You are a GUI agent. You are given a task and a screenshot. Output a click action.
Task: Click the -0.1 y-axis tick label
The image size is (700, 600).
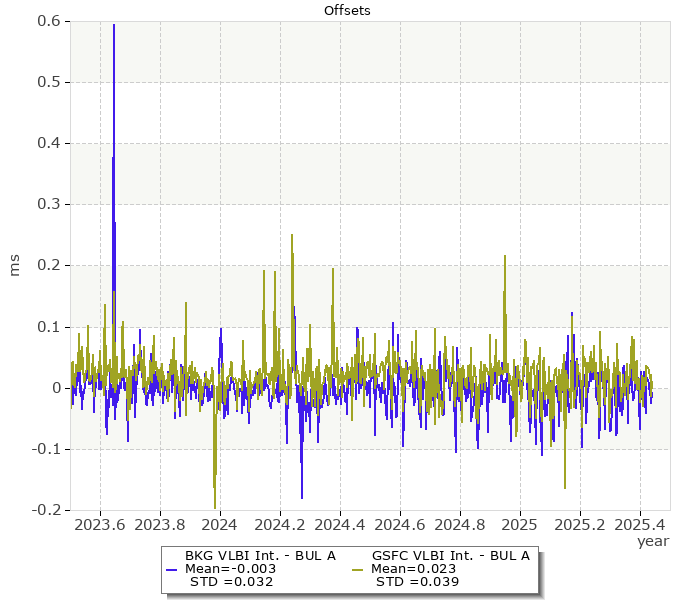pyautogui.click(x=46, y=449)
